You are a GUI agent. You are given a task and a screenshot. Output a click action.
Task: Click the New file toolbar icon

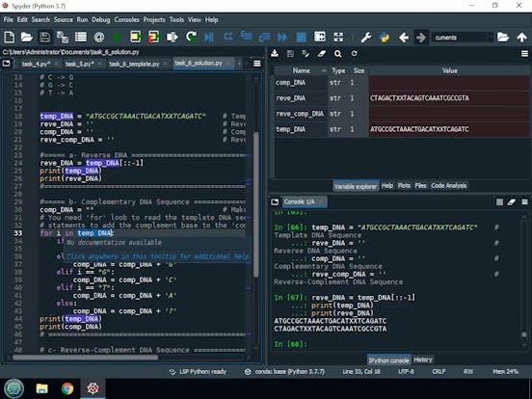click(10, 37)
